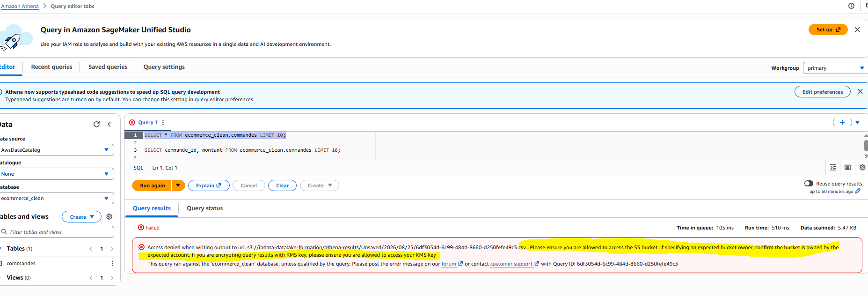Click 'Query editor tabs' breadcrumb text

click(73, 6)
